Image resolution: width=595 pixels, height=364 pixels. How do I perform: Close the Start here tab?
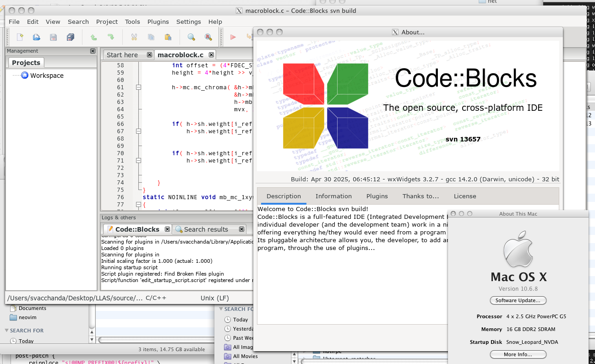tap(149, 54)
